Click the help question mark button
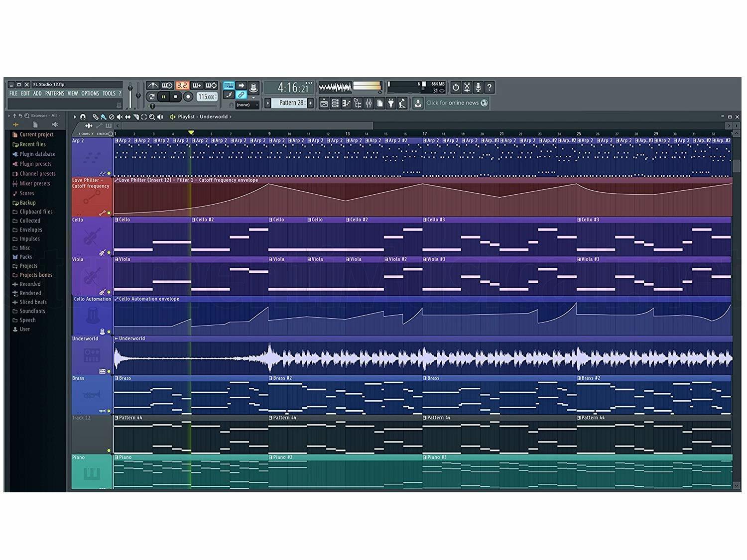The height and width of the screenshot is (560, 747). click(490, 88)
